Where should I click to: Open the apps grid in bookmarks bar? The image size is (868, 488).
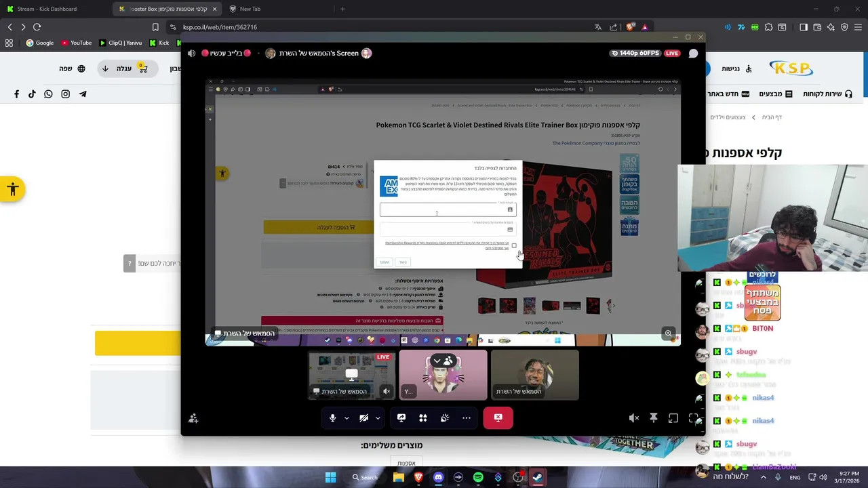click(9, 43)
